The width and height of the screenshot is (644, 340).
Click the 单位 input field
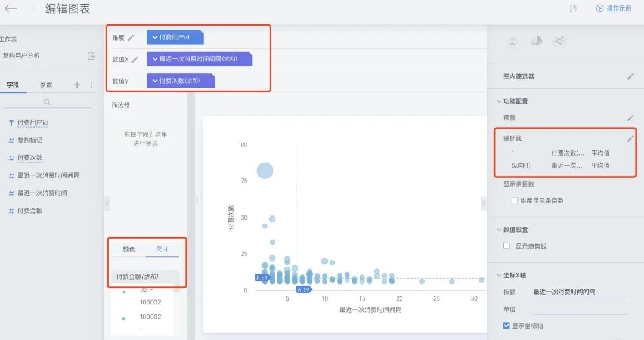[x=580, y=309]
